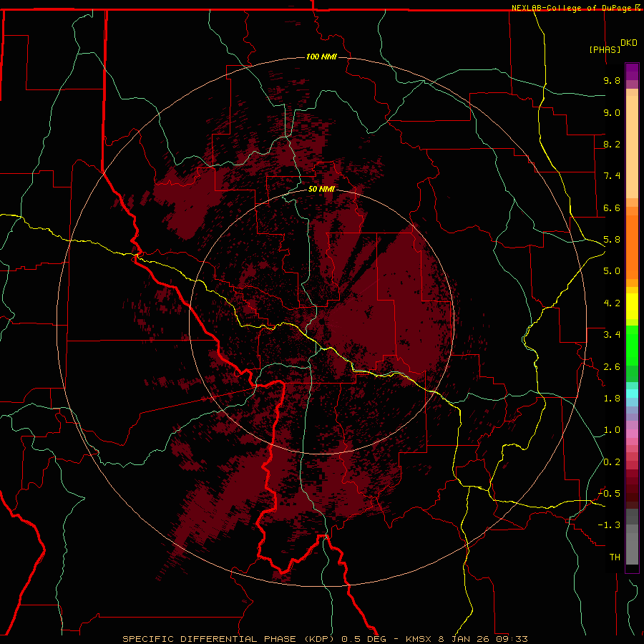Click the TH threshold label on legend
644x644 pixels.
click(615, 557)
